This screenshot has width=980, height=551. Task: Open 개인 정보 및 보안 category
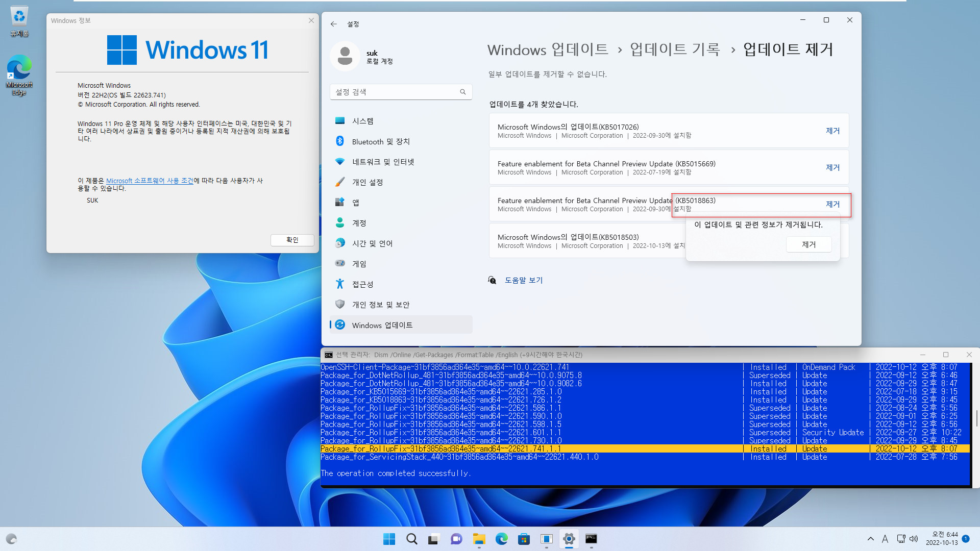tap(401, 305)
